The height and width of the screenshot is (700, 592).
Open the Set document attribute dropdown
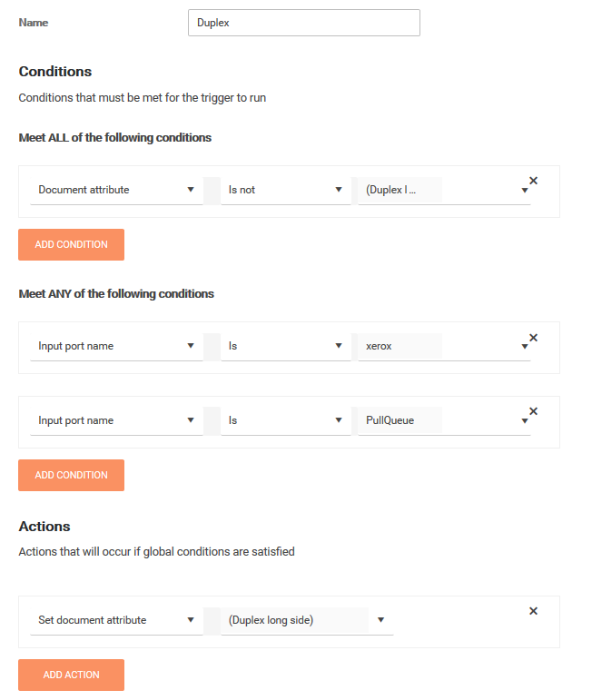pos(116,620)
